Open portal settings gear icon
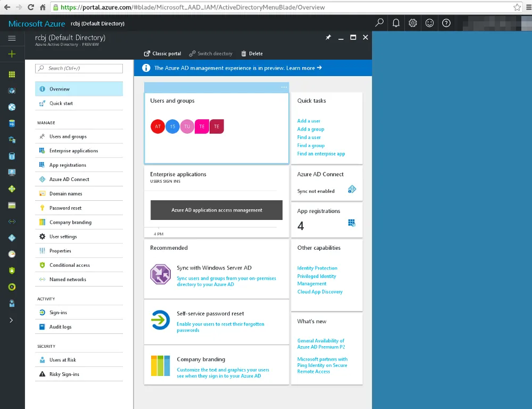Screen dimensions: 532x409 point(413,23)
